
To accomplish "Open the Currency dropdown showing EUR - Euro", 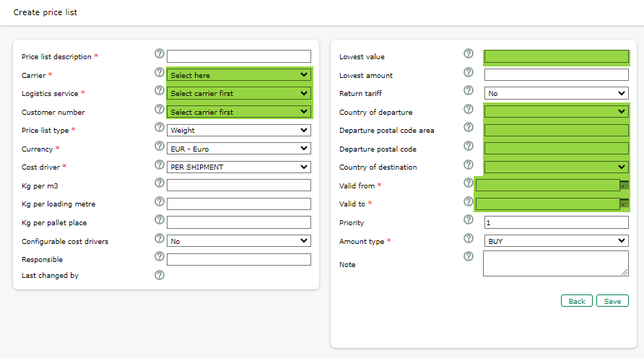I will (x=239, y=149).
